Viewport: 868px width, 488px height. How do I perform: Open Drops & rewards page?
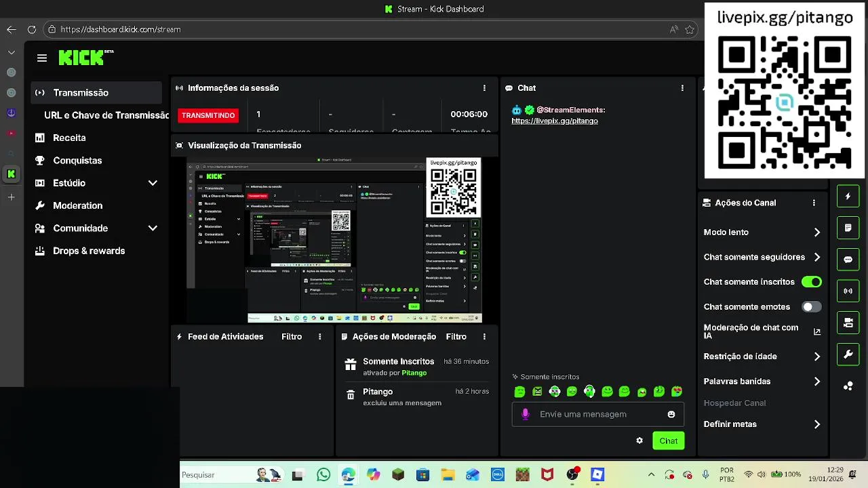(x=89, y=251)
